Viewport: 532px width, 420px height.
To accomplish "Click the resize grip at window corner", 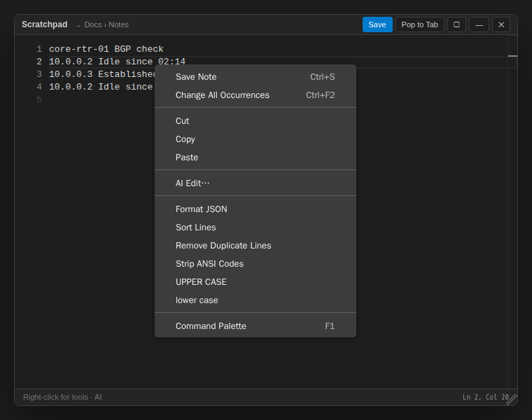I will [512, 400].
